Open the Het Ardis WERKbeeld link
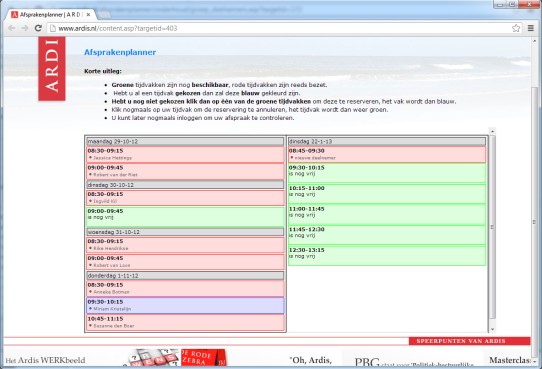The width and height of the screenshot is (542, 369). (x=45, y=360)
